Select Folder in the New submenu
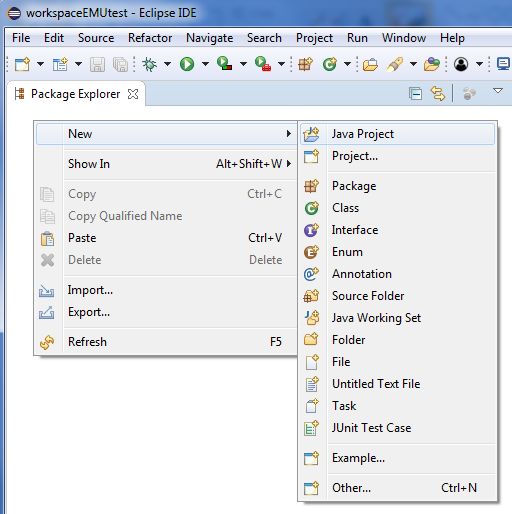The height and width of the screenshot is (514, 512). click(x=398, y=340)
